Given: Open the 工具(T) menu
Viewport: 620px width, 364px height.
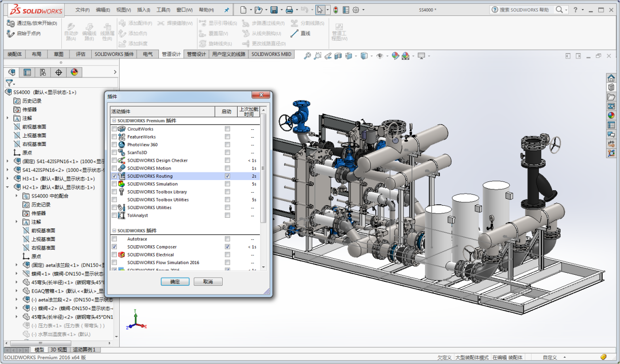Looking at the screenshot, I should pos(164,10).
